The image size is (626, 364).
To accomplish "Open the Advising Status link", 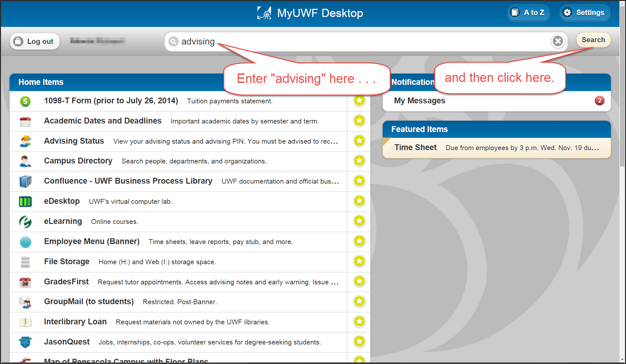I will tap(74, 141).
